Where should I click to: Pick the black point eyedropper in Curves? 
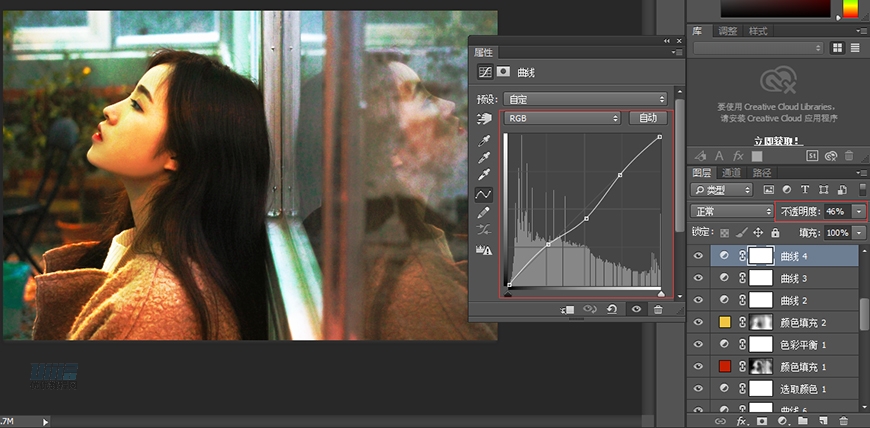(485, 140)
